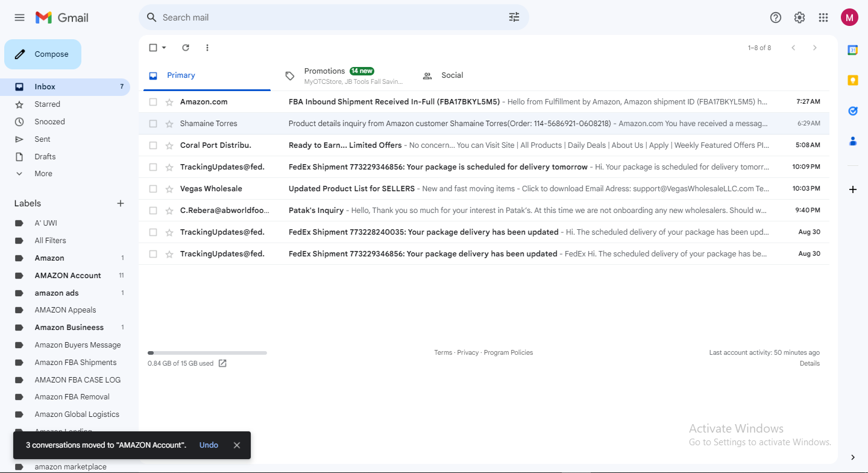Open storage management external link icon
The width and height of the screenshot is (868, 473).
pos(222,363)
